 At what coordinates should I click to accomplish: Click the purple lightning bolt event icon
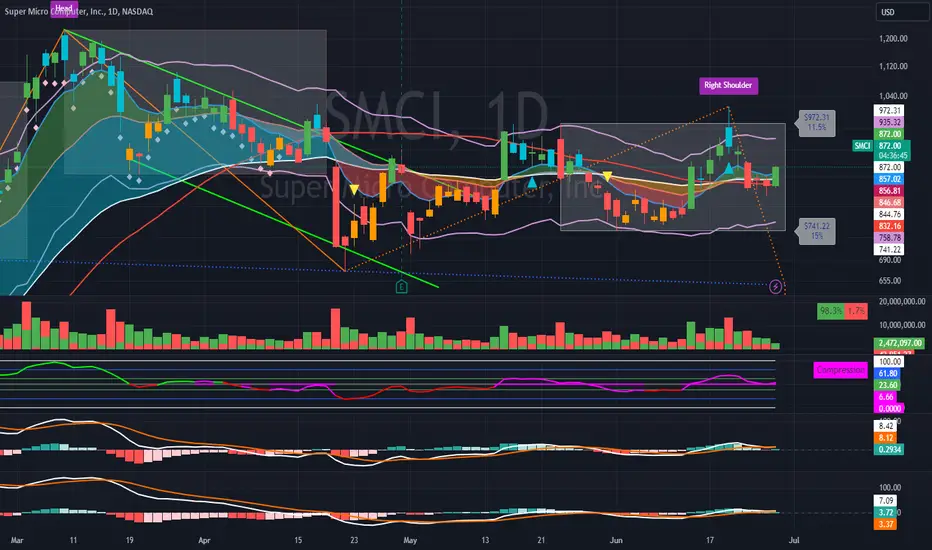tap(775, 287)
